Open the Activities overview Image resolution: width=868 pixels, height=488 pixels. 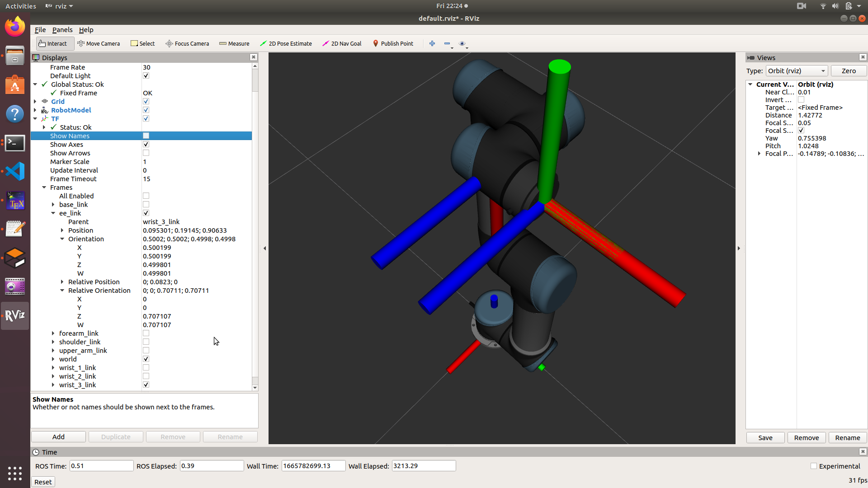[21, 6]
